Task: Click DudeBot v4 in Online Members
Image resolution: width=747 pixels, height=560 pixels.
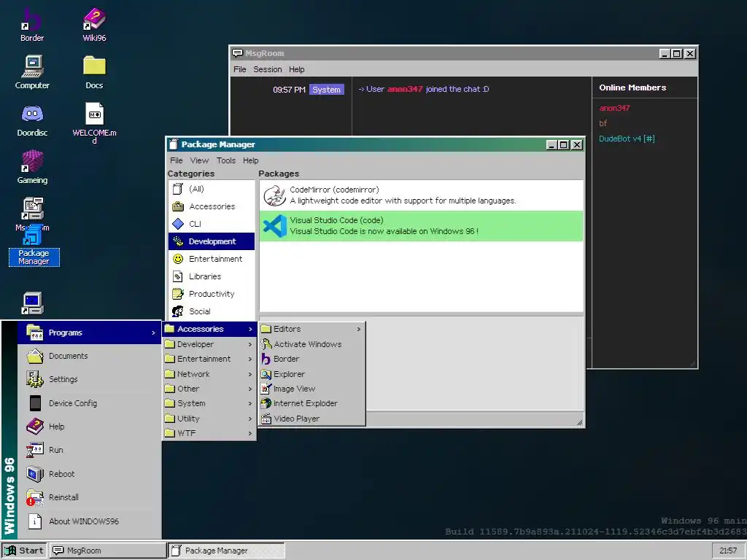Action: pyautogui.click(x=627, y=139)
